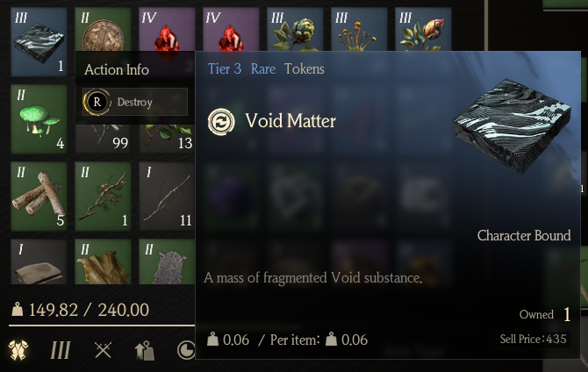
Task: Click the large Void Matter preview image
Action: click(512, 125)
